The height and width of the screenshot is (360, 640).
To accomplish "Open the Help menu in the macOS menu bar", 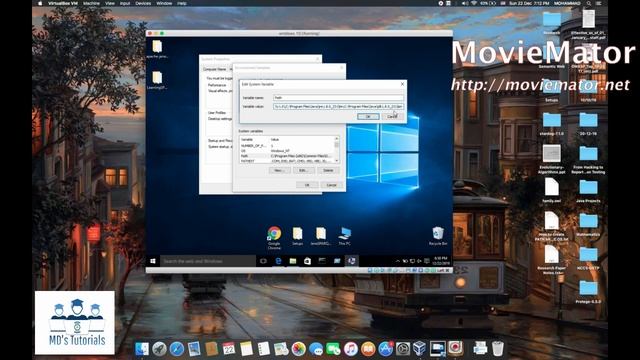I will pos(182,3).
